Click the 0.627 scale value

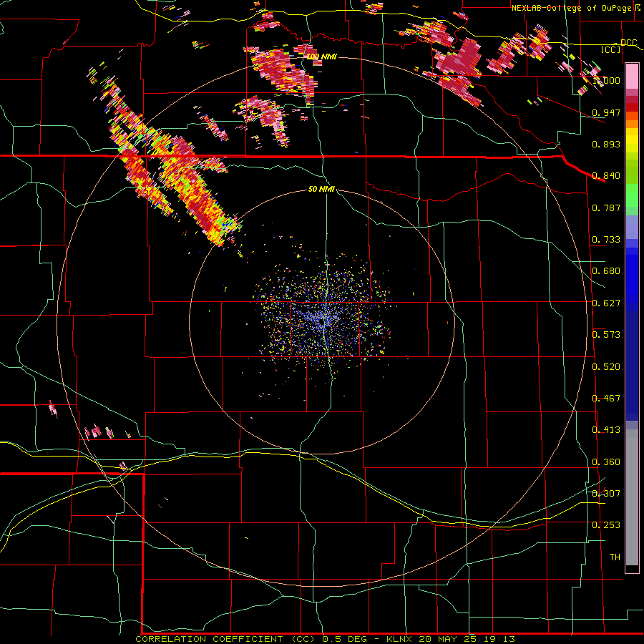[x=606, y=303]
